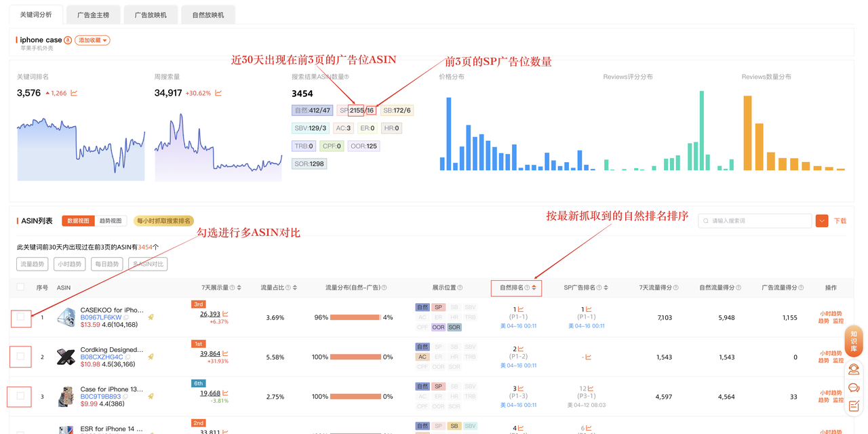Image resolution: width=868 pixels, height=434 pixels.
Task: Open the 关键词分析 tab
Action: point(35,14)
